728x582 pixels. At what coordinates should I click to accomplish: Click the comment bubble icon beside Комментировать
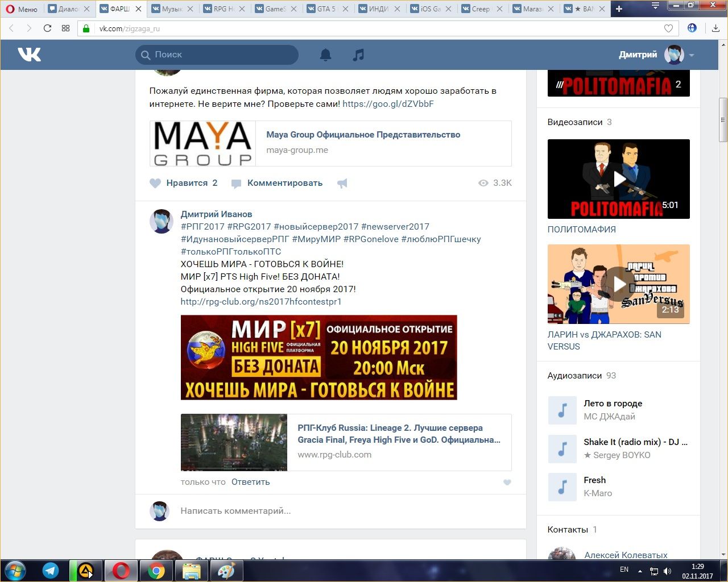click(x=236, y=183)
